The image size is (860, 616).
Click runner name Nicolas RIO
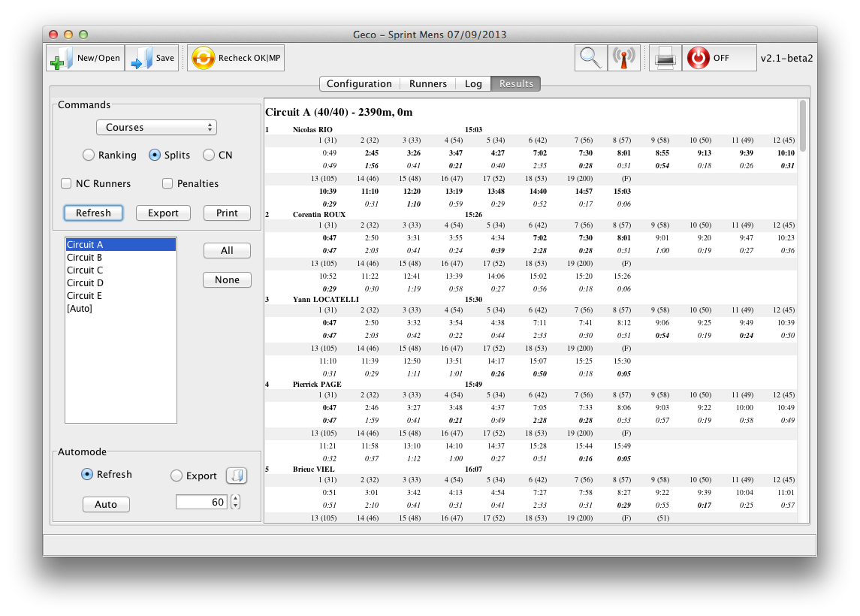[312, 130]
